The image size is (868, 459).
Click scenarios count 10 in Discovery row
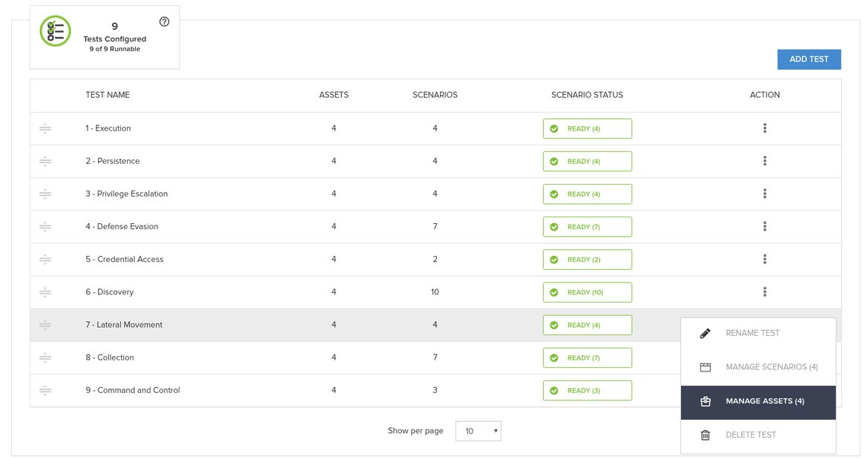pyautogui.click(x=435, y=292)
